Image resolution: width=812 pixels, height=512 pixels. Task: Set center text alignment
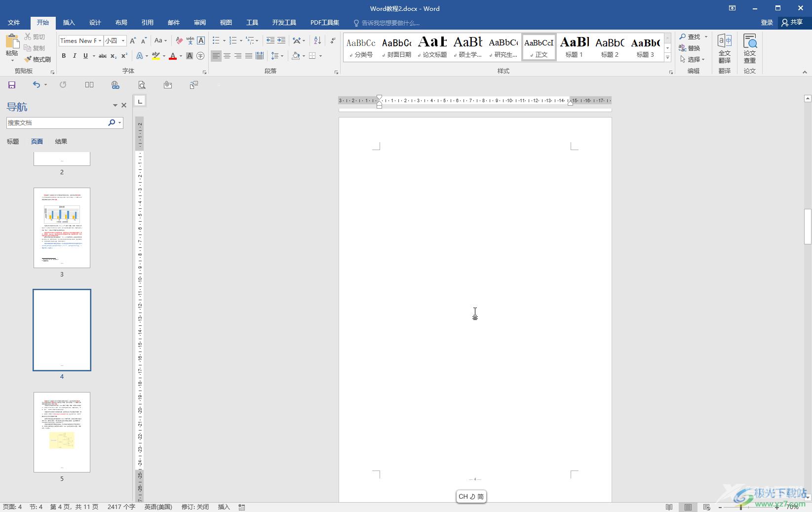click(x=227, y=56)
